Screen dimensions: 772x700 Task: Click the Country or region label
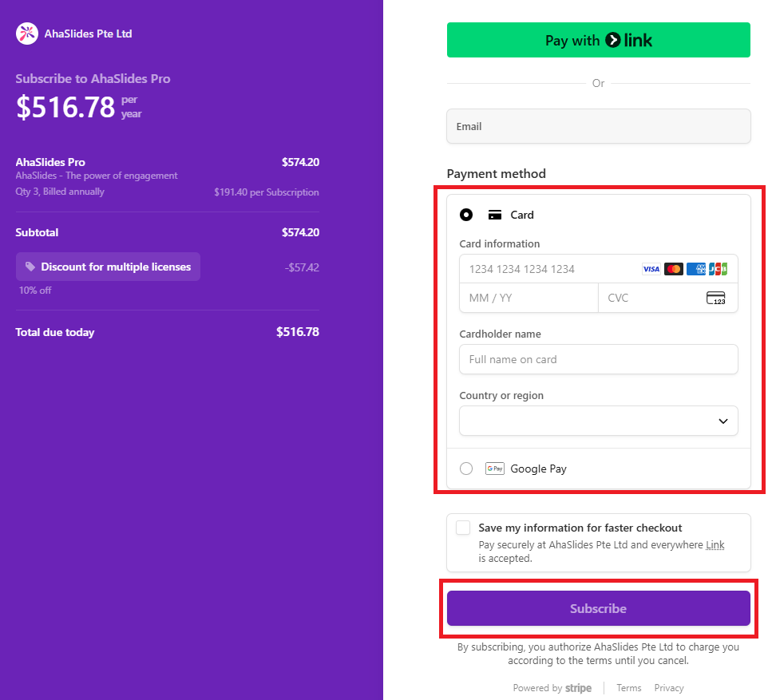[x=501, y=395]
